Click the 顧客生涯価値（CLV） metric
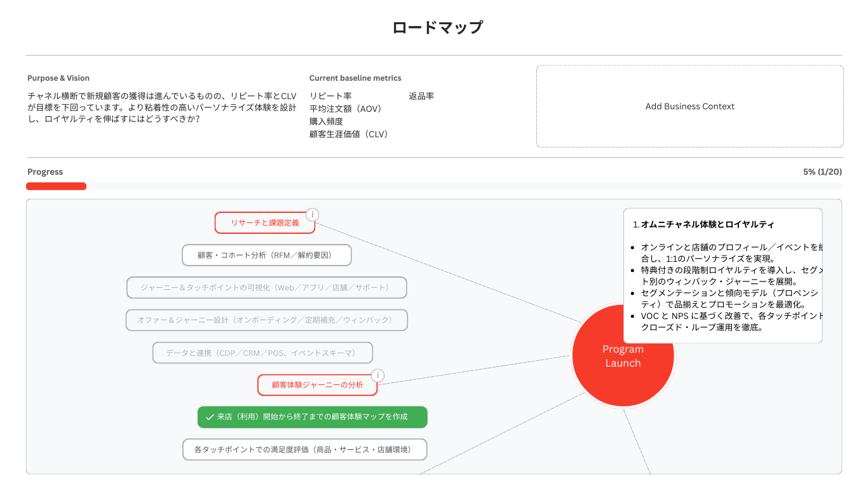Image resolution: width=868 pixels, height=488 pixels. point(351,134)
